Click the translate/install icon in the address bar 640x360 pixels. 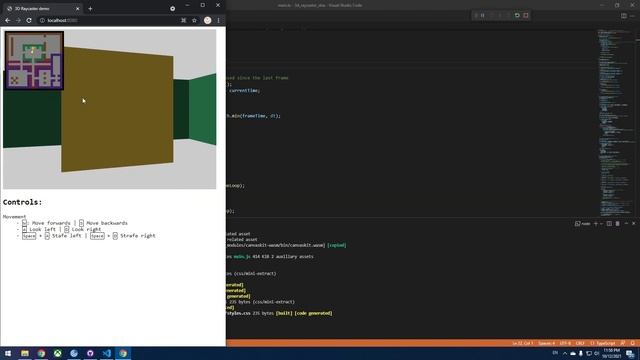tap(183, 20)
